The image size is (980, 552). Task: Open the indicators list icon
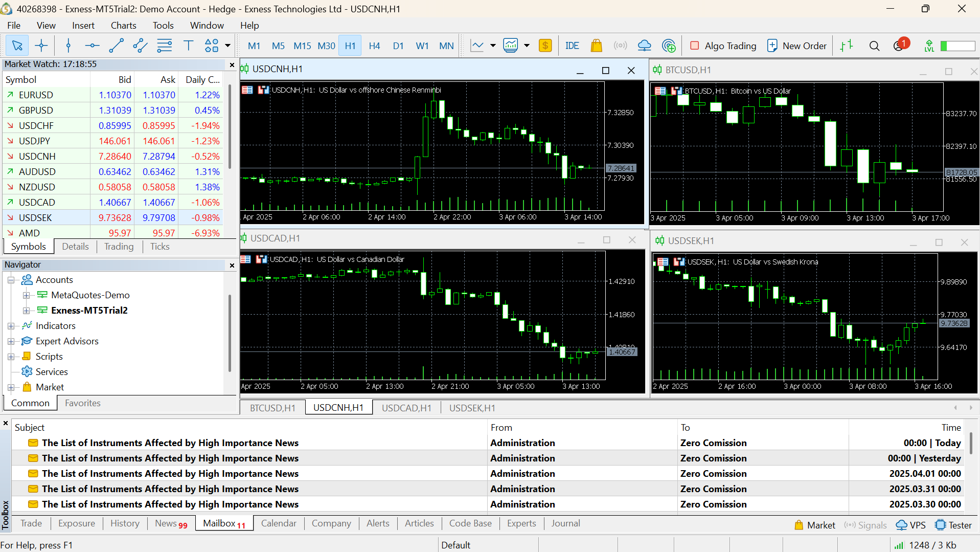click(511, 46)
